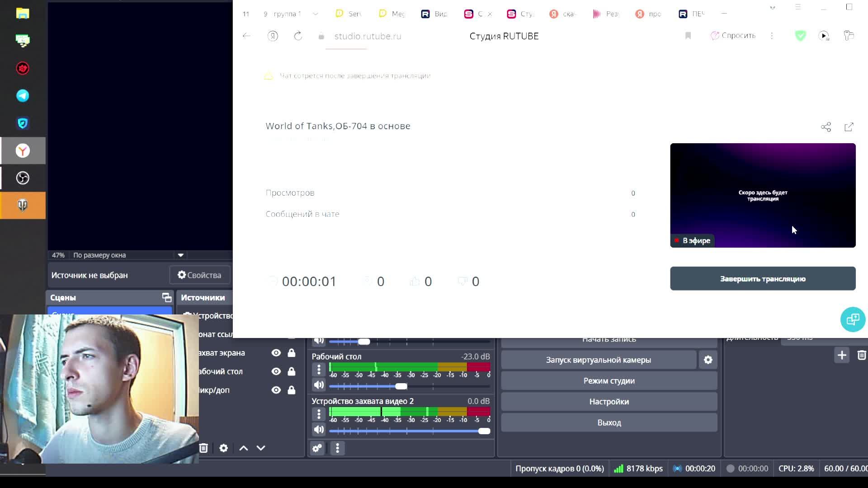This screenshot has height=488, width=868.
Task: Click Выход in OBS controls
Action: click(x=609, y=423)
